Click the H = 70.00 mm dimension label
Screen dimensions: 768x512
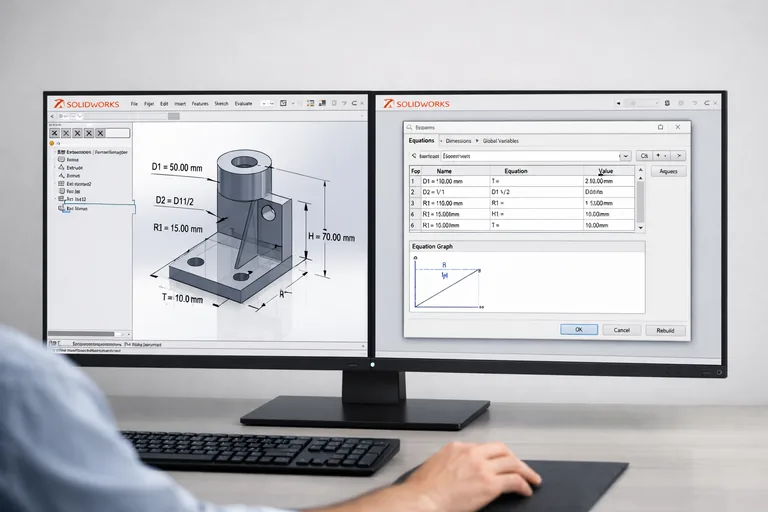point(331,237)
